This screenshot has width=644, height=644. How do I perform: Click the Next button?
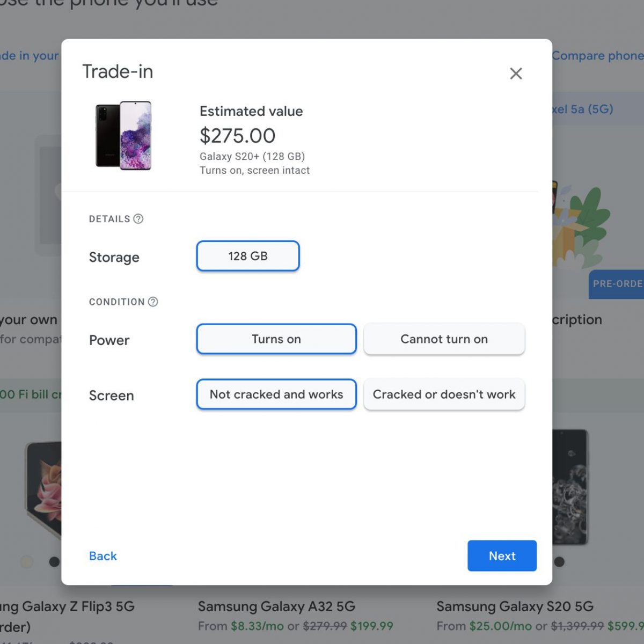click(x=502, y=556)
